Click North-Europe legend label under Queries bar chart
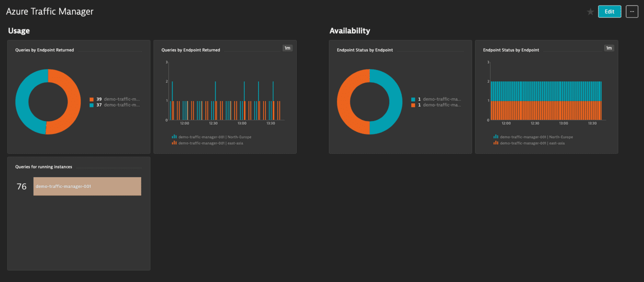644x282 pixels. [x=215, y=137]
